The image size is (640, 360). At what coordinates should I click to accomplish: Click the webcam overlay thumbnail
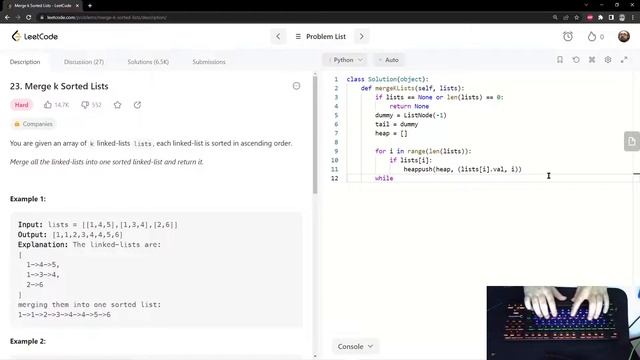coord(563,323)
